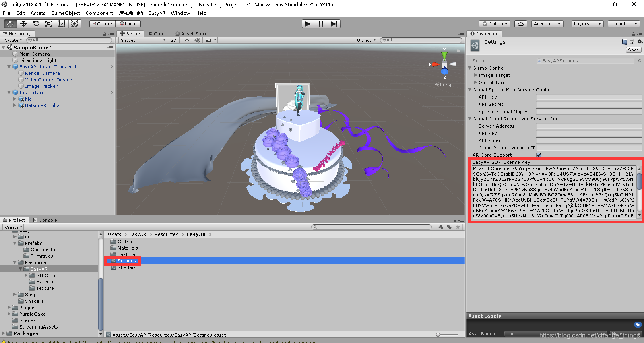
Task: Collapse the Gizmo Config section
Action: click(x=470, y=68)
